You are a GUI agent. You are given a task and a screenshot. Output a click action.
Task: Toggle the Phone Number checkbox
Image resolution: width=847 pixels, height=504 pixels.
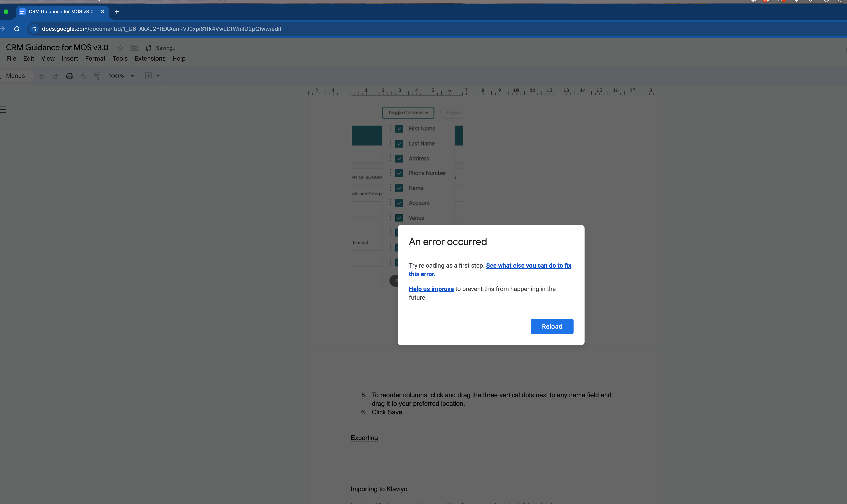point(399,173)
